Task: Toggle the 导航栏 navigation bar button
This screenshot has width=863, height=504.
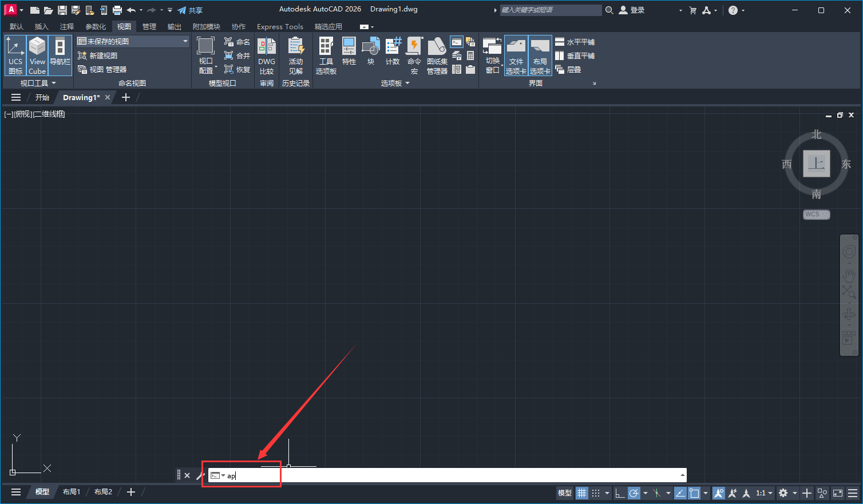Action: (60, 55)
